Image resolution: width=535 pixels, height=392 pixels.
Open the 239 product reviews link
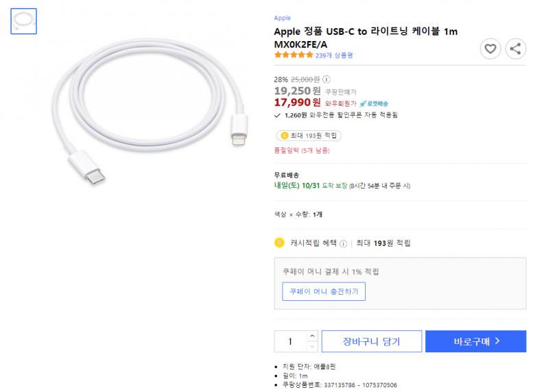coord(334,55)
